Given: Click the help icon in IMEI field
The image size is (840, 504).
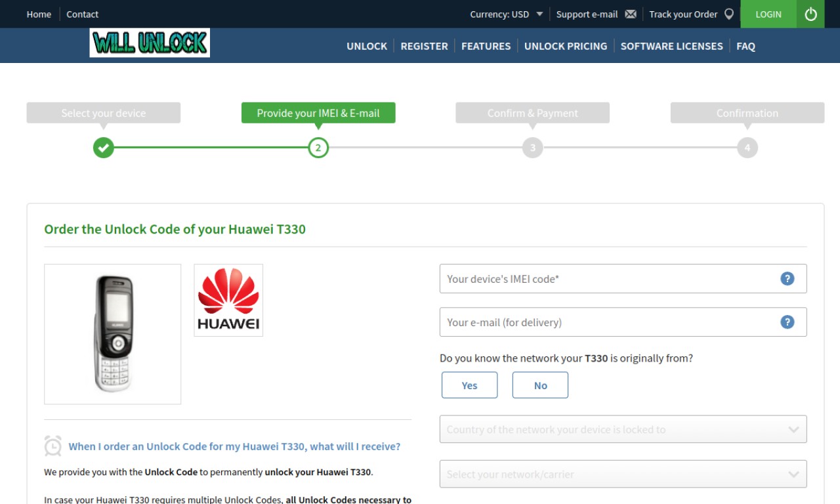Looking at the screenshot, I should pos(787,278).
